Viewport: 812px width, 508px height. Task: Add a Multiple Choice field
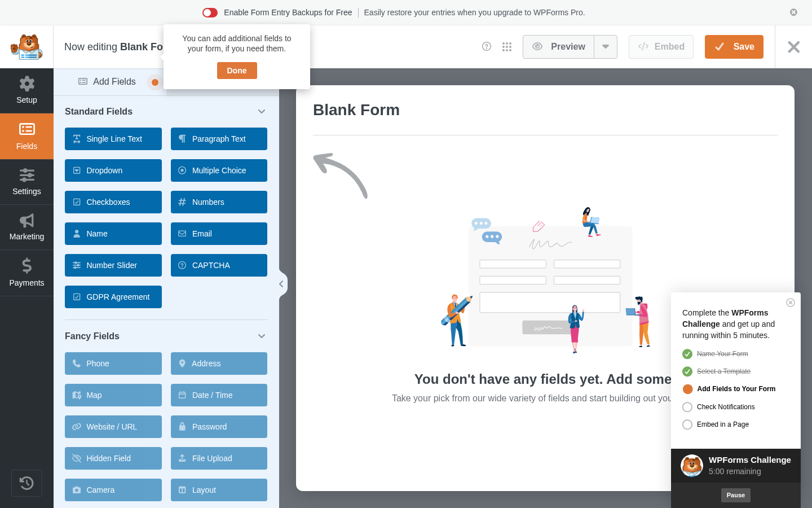pos(219,170)
